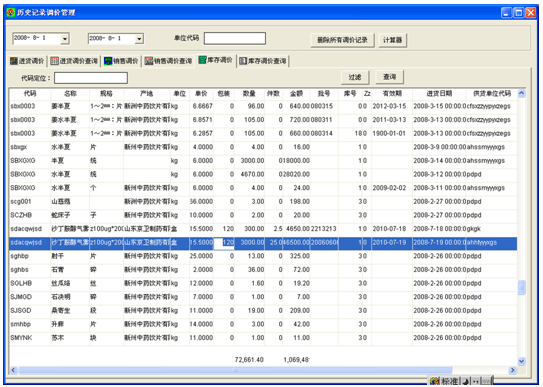Click the amount cell 18000.00

coord(296,161)
